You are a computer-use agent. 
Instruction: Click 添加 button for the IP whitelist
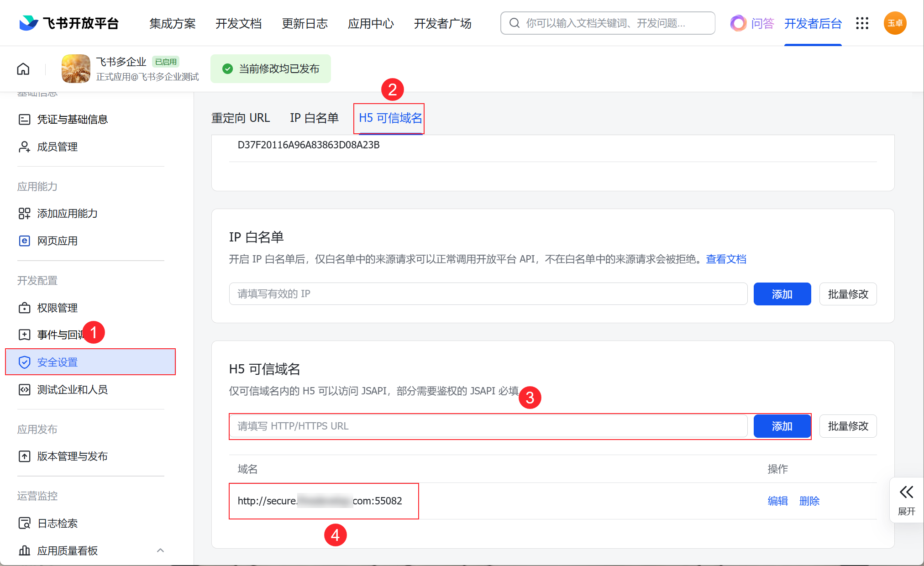[x=782, y=294]
